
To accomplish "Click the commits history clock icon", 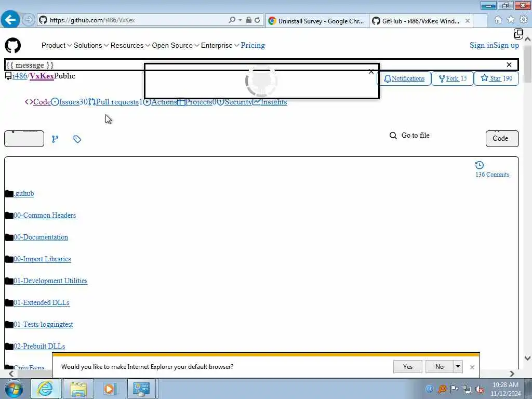I will [479, 165].
